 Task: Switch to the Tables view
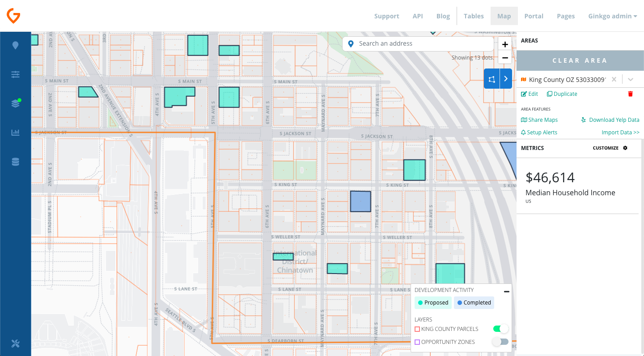(474, 16)
